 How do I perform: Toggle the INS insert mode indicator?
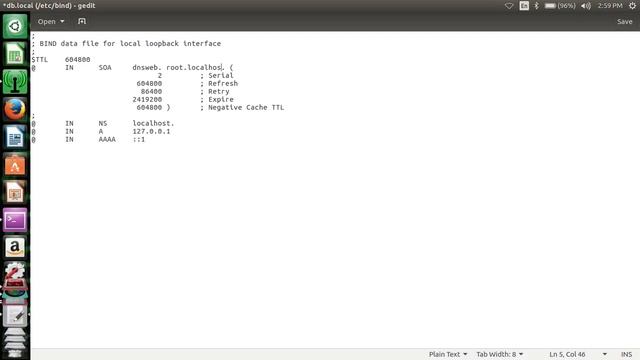pyautogui.click(x=627, y=354)
